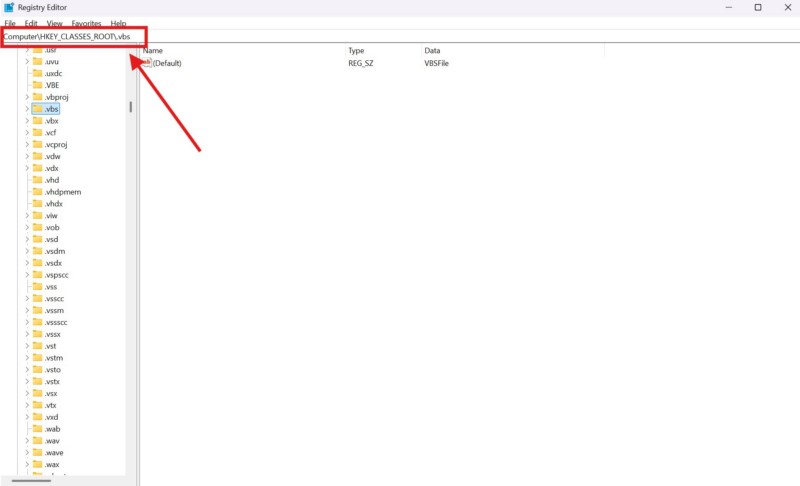This screenshot has width=800, height=486.
Task: Click the .vspscc folder icon
Action: (x=37, y=274)
